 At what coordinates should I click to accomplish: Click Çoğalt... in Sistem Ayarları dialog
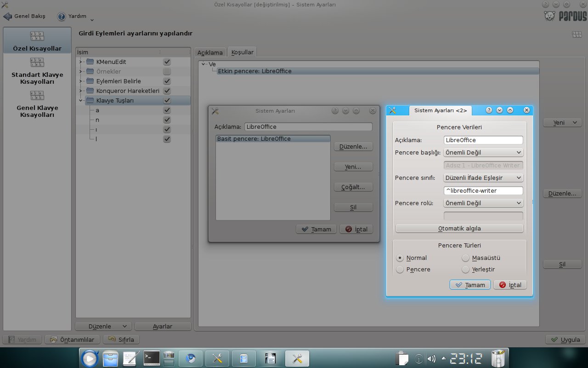click(x=353, y=187)
